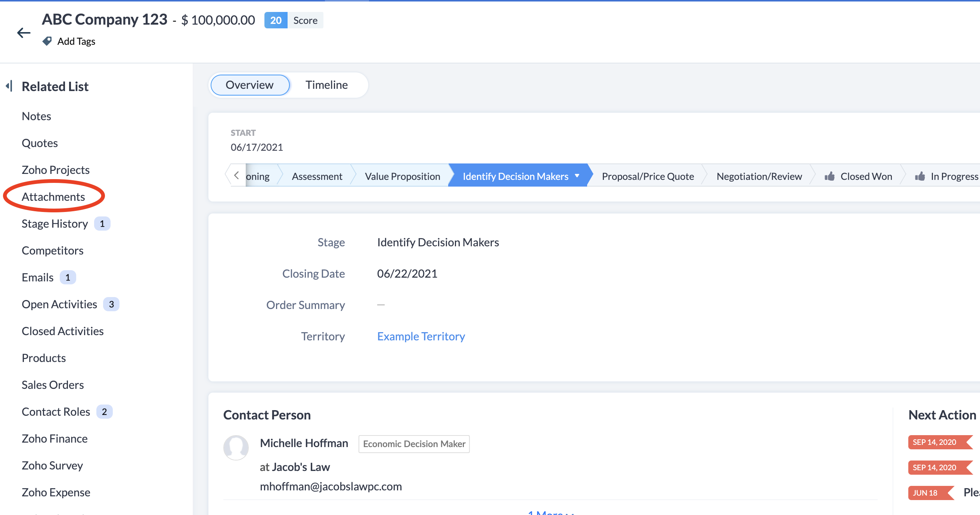The height and width of the screenshot is (515, 980).
Task: Click the Add Tags tag icon
Action: [x=47, y=41]
